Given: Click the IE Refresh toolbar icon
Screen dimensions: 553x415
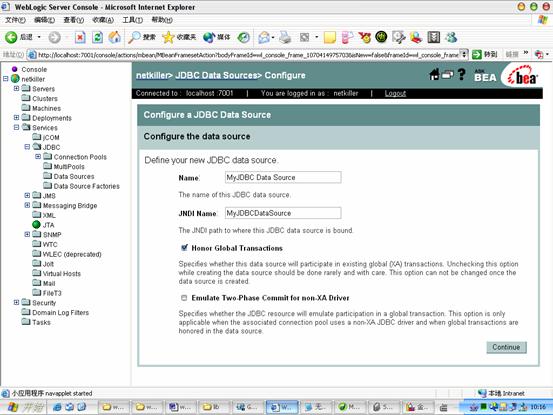Looking at the screenshot, I should pos(97,37).
